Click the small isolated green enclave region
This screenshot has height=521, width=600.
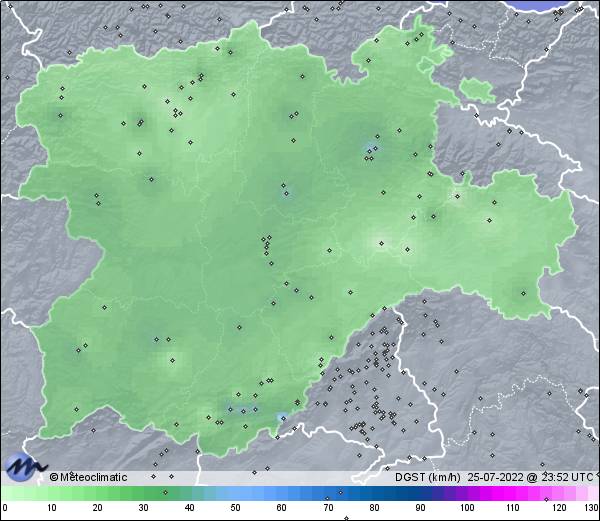[477, 89]
